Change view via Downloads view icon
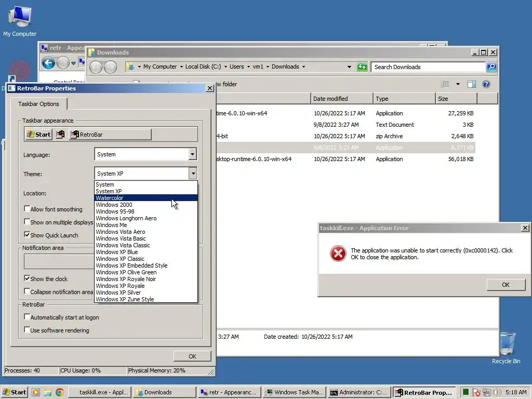The image size is (532, 399). point(445,84)
